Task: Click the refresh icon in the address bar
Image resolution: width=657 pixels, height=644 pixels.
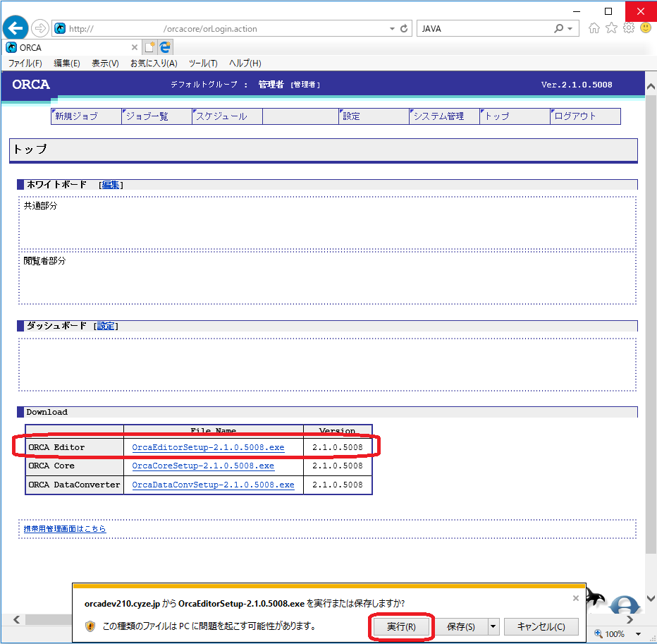Action: (x=404, y=28)
